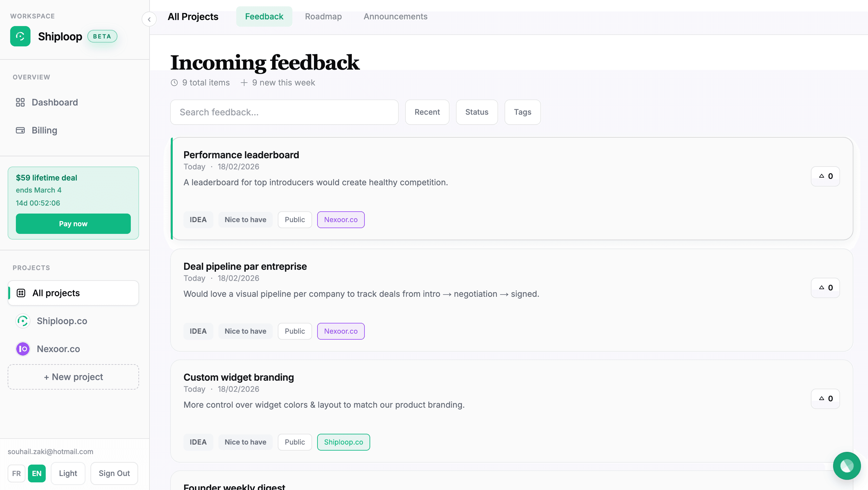Click the Shiploop workspace logo icon
The image size is (868, 490).
[x=20, y=36]
